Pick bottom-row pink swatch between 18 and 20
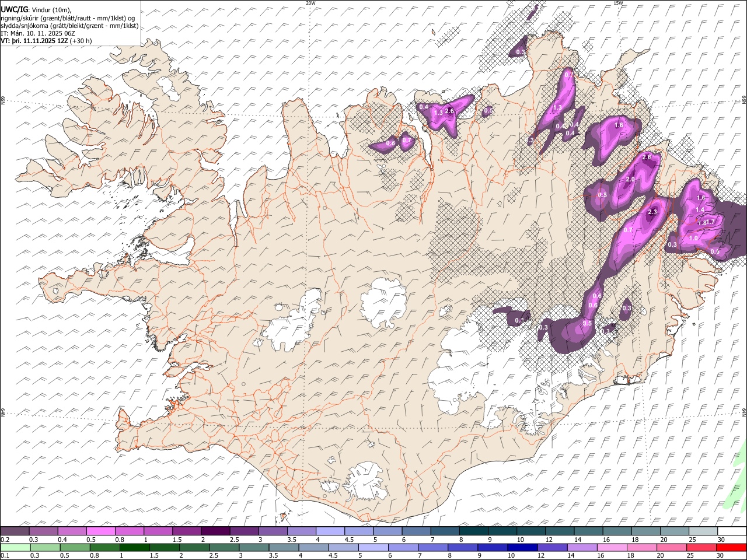The height and width of the screenshot is (560, 747). 641,548
